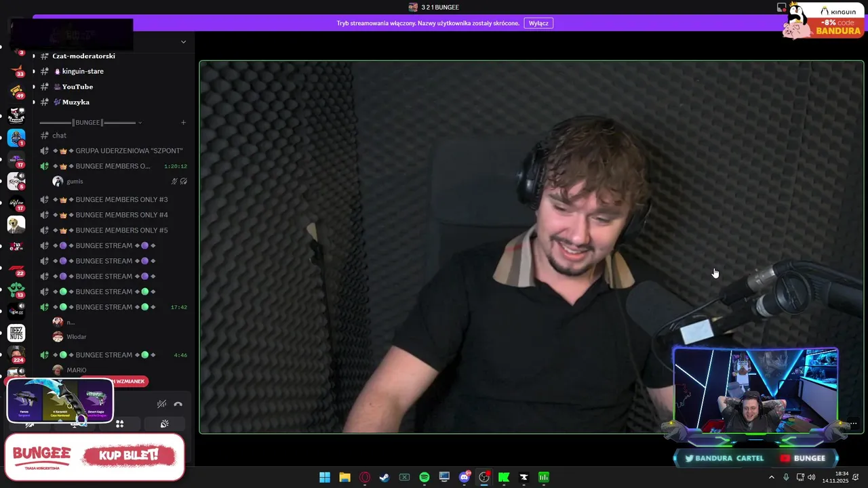
Task: Open the video options three-dot icon
Action: point(853,424)
